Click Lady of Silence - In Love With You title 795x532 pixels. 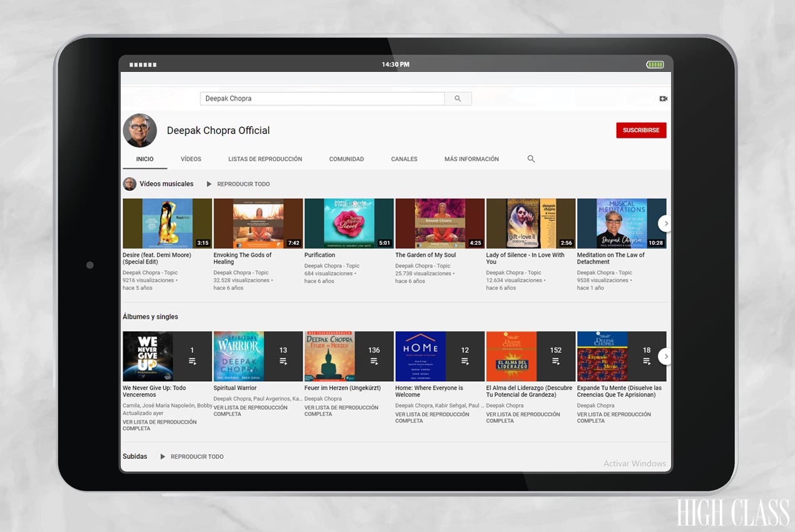(x=525, y=258)
